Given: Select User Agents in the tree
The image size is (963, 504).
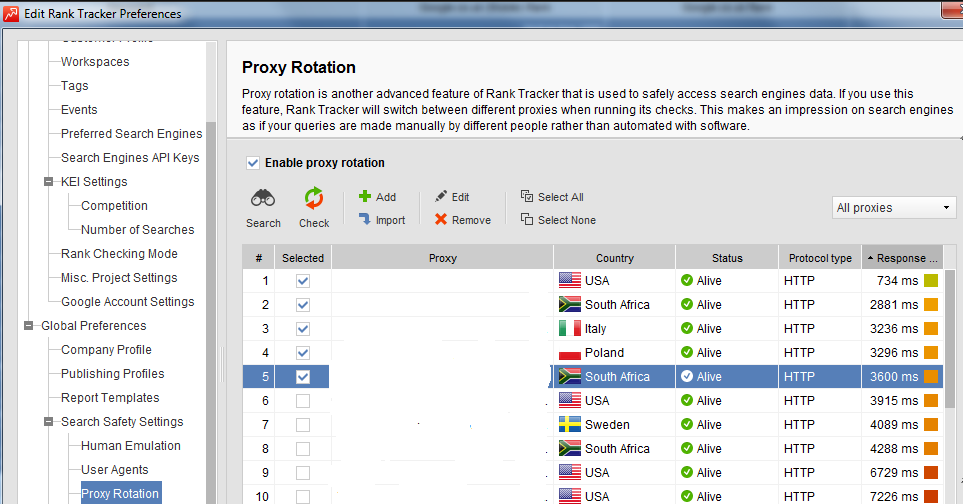Looking at the screenshot, I should [115, 470].
